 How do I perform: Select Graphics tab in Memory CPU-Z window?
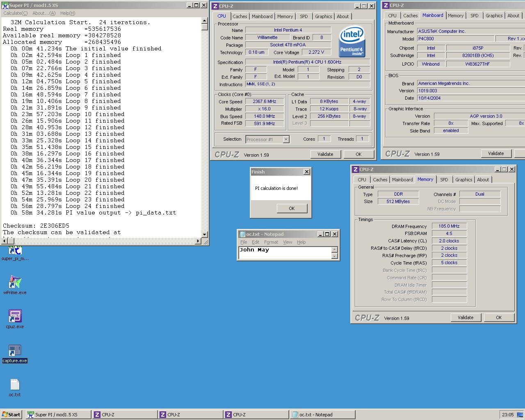[464, 180]
